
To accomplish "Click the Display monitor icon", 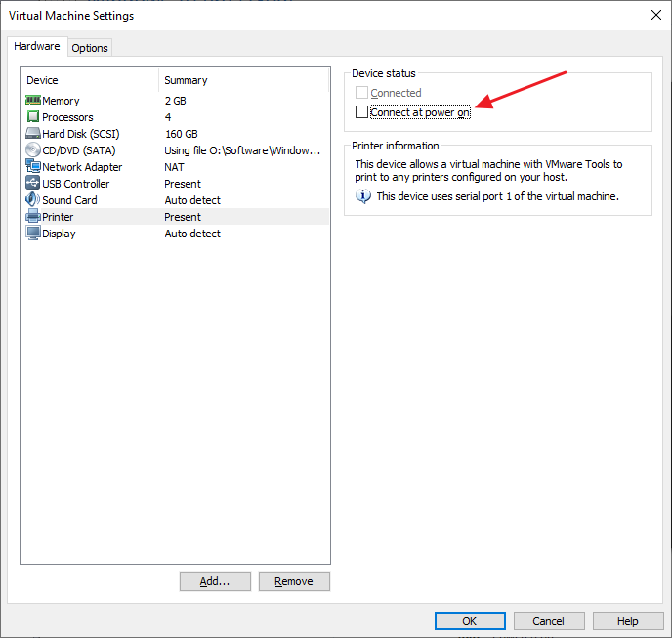I will [33, 233].
